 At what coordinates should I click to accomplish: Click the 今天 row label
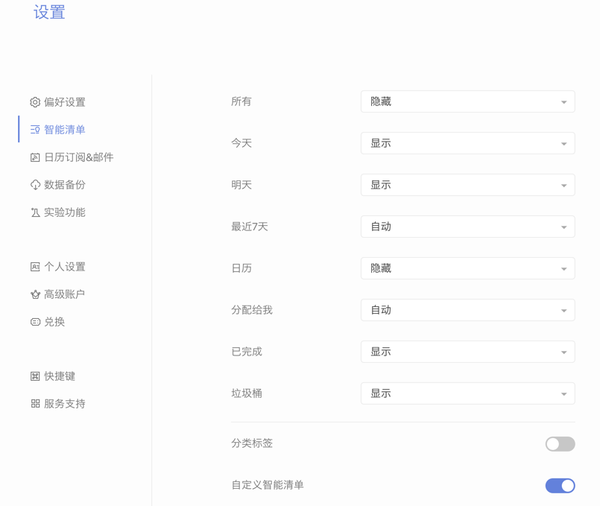point(241,143)
